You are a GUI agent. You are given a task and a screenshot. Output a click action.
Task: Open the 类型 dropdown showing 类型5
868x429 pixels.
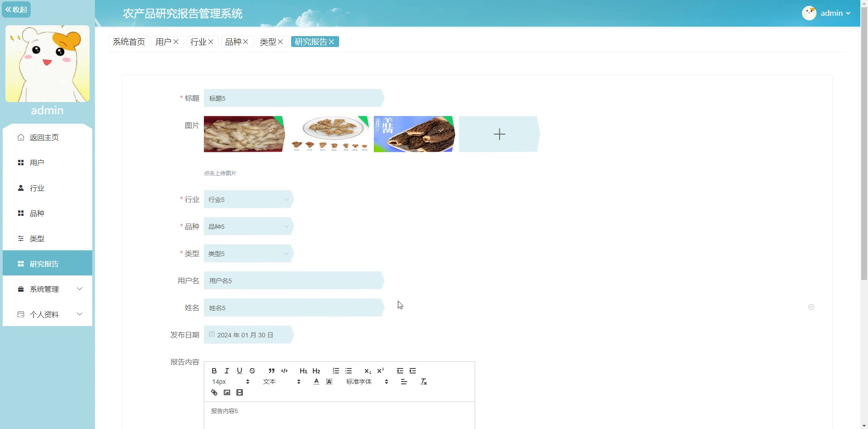[x=249, y=253]
